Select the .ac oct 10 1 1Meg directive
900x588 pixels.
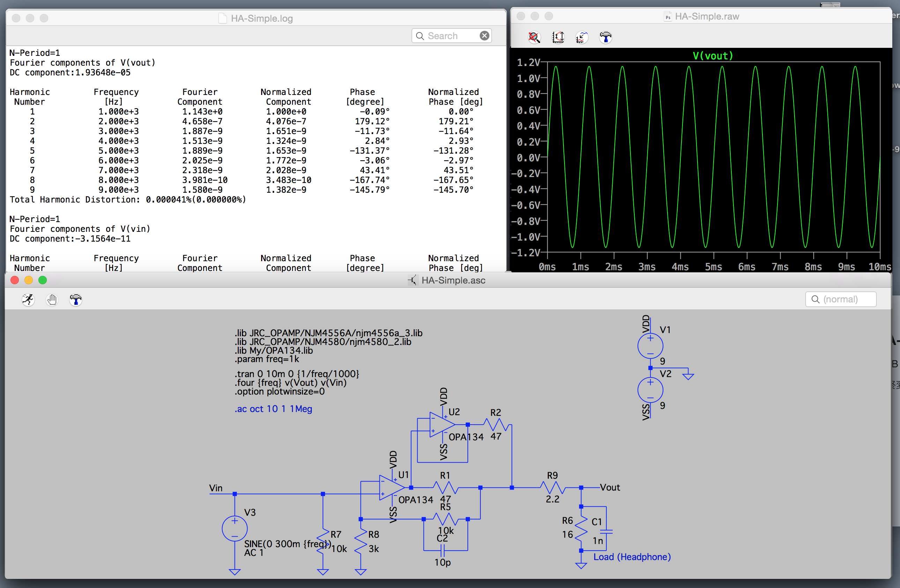click(x=273, y=409)
